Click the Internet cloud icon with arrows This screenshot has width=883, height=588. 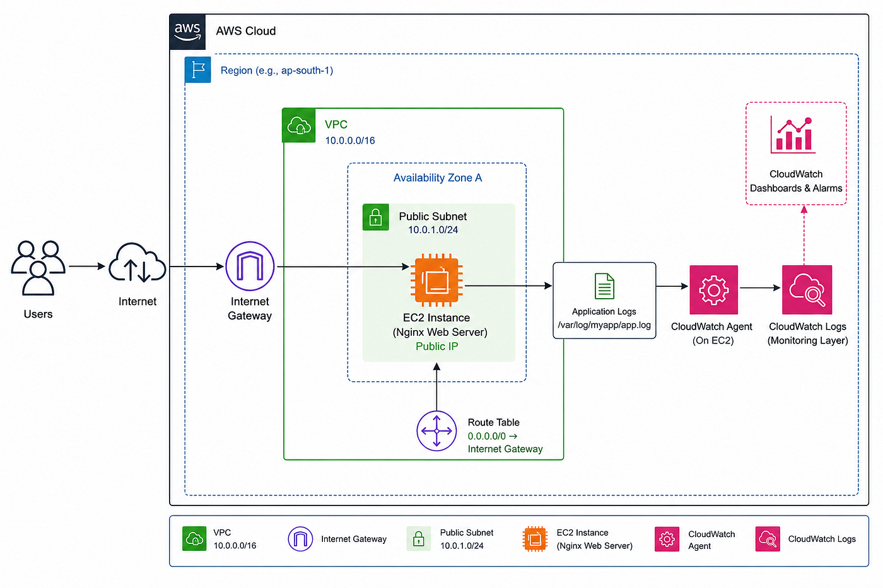click(x=137, y=263)
